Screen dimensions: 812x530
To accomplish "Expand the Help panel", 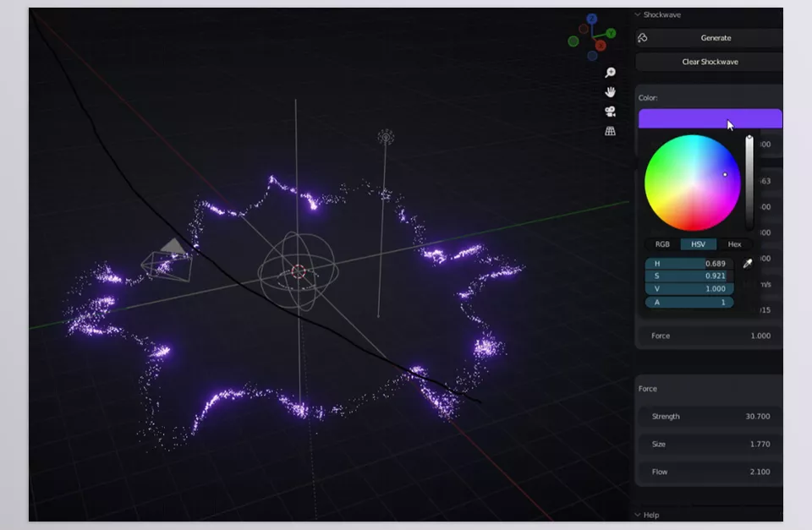I will 638,515.
